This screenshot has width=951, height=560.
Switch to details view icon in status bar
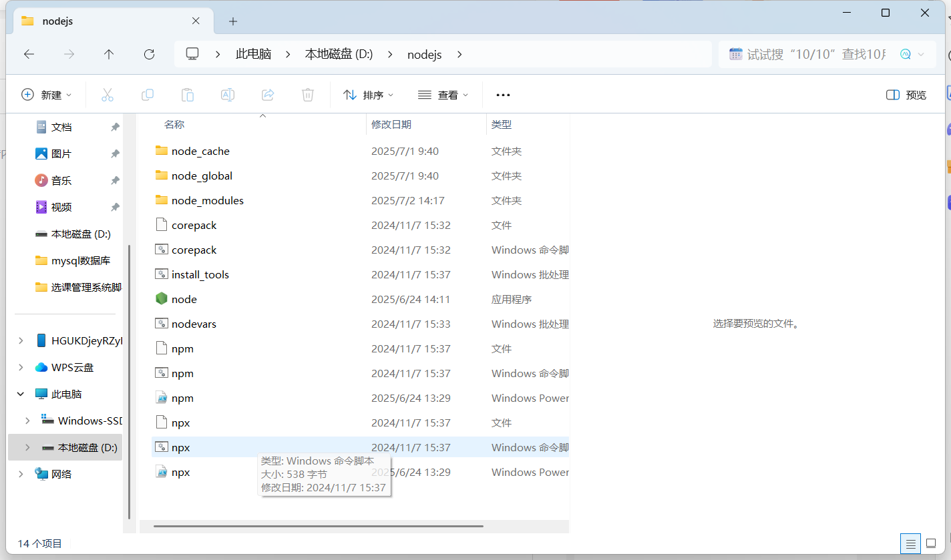pyautogui.click(x=909, y=543)
